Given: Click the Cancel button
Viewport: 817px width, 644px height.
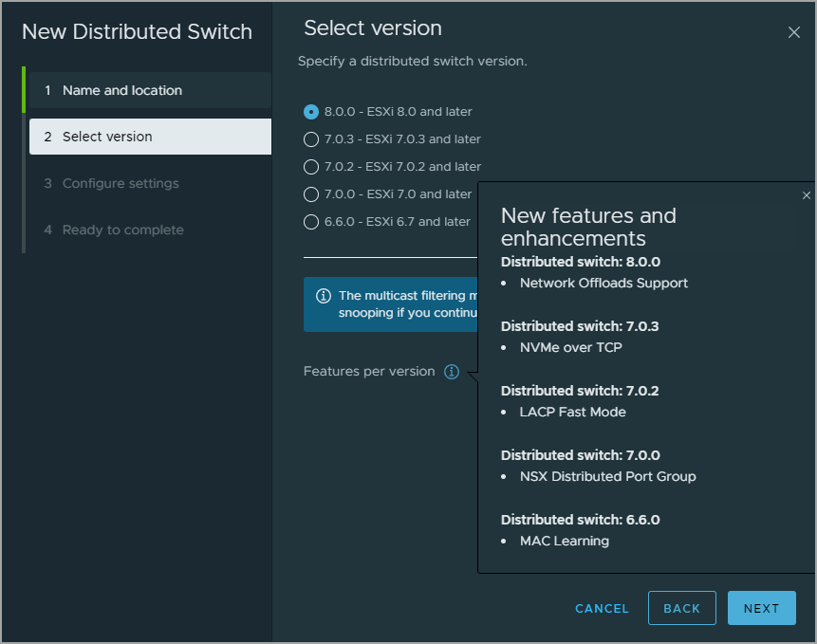Looking at the screenshot, I should tap(602, 608).
